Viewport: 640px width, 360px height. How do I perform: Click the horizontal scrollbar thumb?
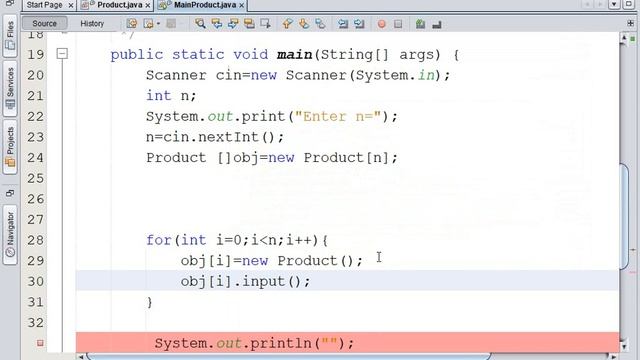(x=288, y=357)
